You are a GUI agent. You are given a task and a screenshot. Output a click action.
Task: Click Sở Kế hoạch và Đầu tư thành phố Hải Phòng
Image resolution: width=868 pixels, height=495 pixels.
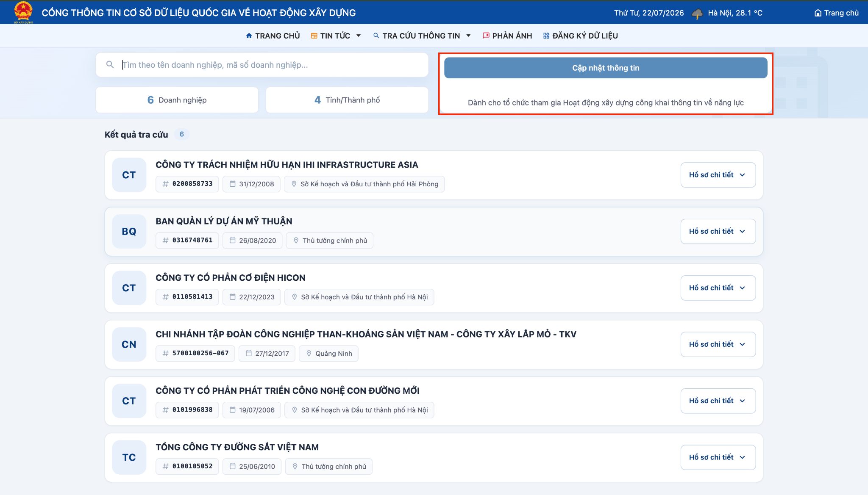tap(364, 184)
